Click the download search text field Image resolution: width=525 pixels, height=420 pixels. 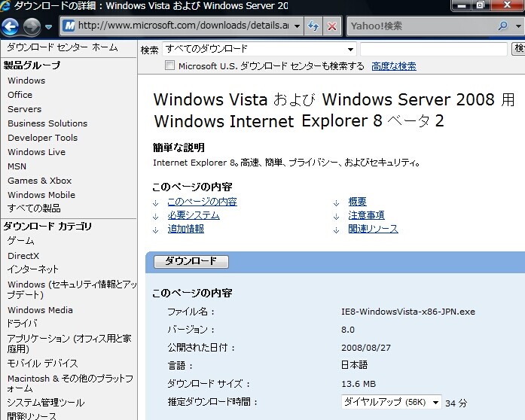(434, 49)
